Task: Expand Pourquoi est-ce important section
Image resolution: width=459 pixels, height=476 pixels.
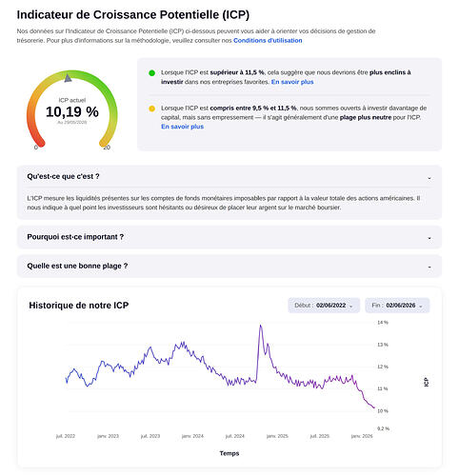Action: (229, 237)
